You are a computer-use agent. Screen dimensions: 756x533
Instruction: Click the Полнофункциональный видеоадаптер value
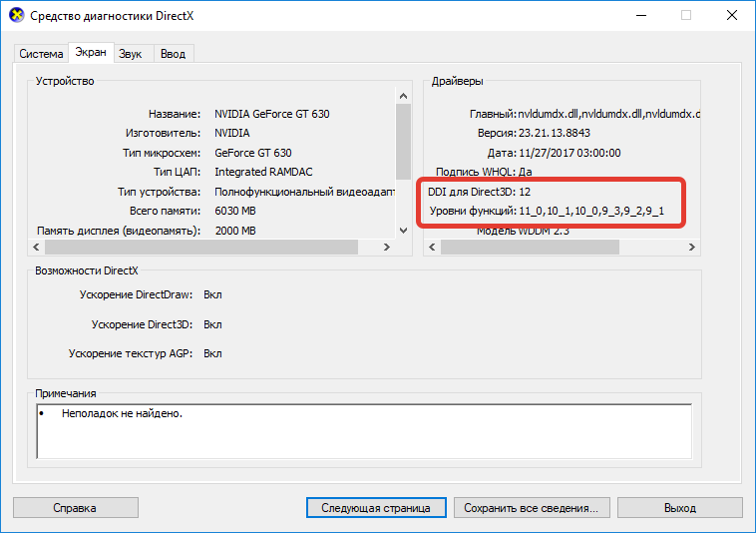305,192
